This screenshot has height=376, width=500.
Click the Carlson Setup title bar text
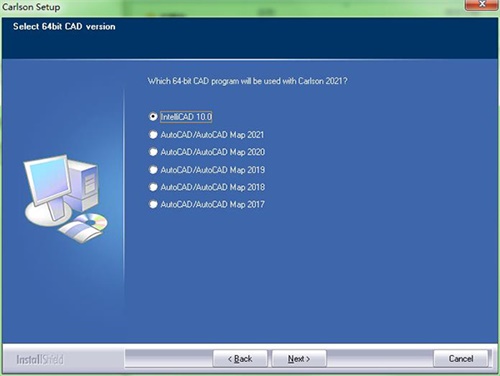31,7
